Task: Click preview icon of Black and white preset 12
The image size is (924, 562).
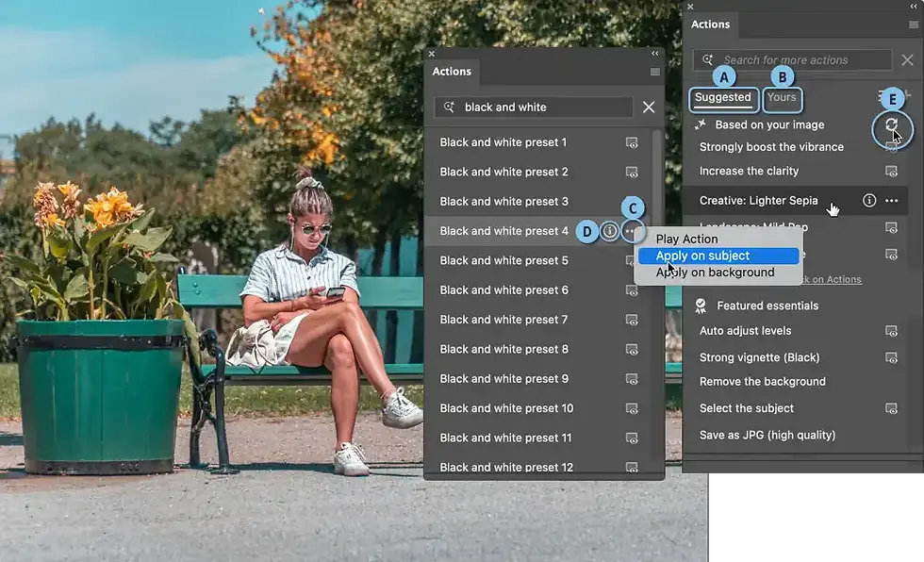Action: [x=632, y=467]
